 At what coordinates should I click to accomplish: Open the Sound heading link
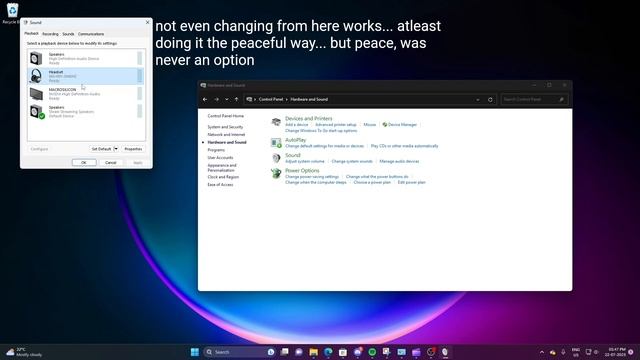[x=293, y=155]
